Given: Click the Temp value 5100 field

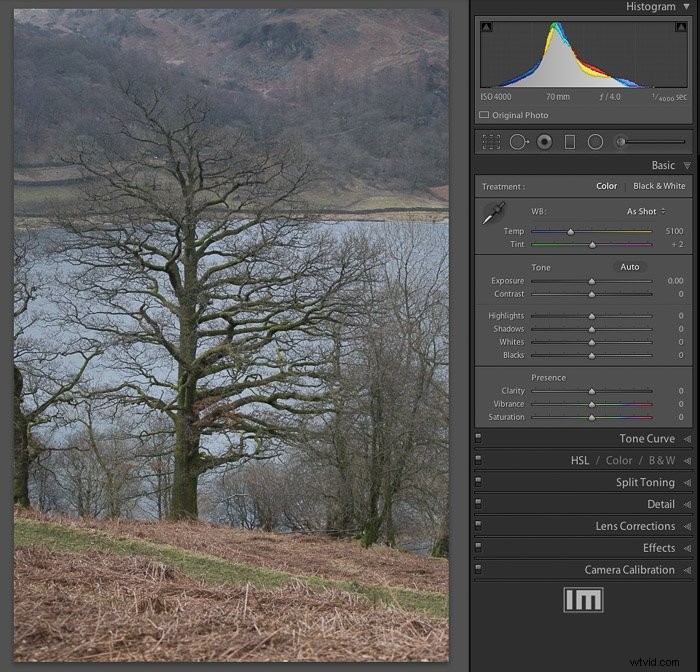Looking at the screenshot, I should [674, 231].
